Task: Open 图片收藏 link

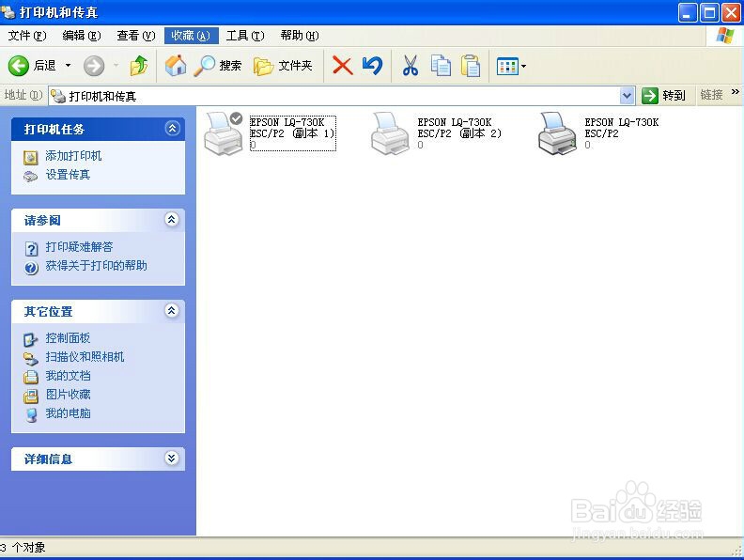Action: pyautogui.click(x=68, y=395)
